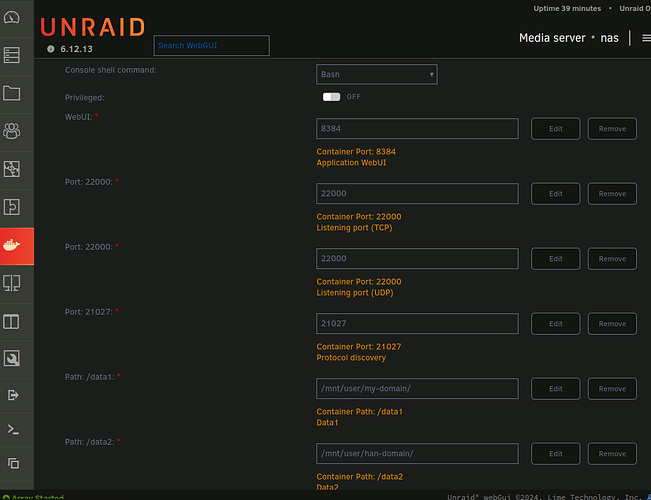Click the 'Path: /data2:' label
This screenshot has width=651, height=500.
90,442
